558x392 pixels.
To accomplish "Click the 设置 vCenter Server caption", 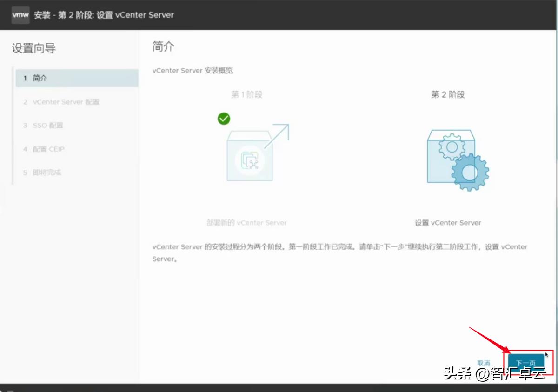I will tap(448, 223).
